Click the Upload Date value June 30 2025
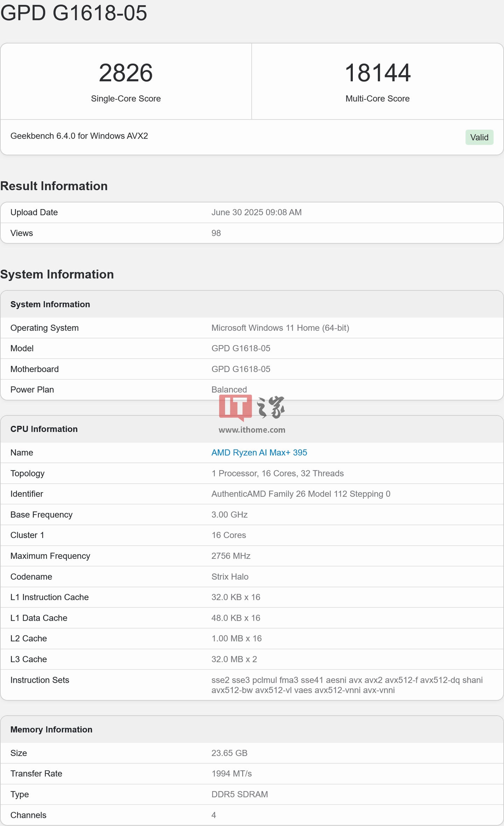Screen dimensions: 504x826 256,212
